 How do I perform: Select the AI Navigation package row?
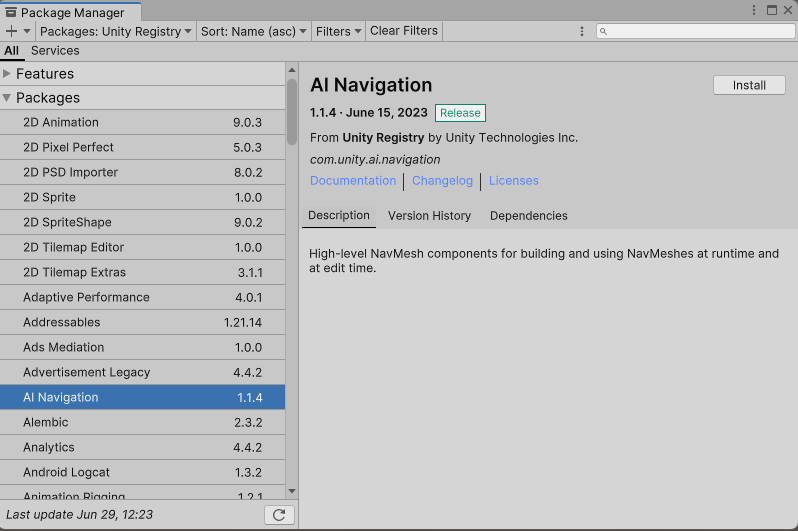click(142, 397)
